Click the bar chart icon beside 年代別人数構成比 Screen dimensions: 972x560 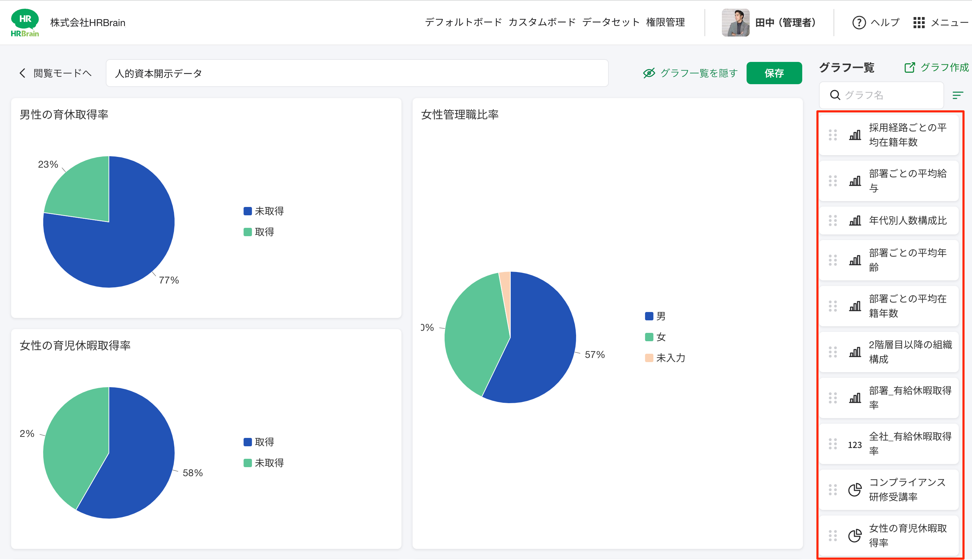(x=854, y=221)
